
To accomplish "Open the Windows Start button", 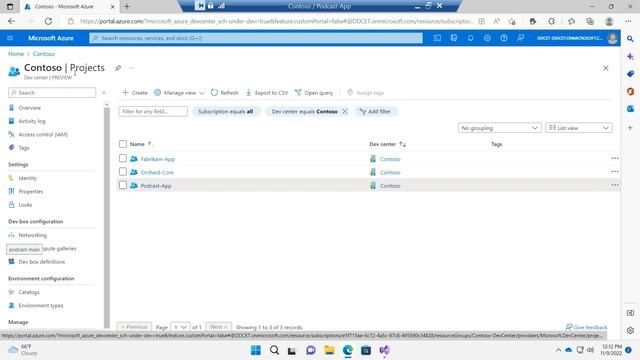I will point(256,350).
